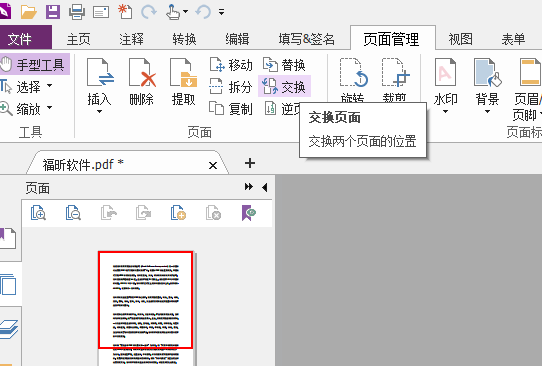Create a new document with the starred page icon
Screen dimensions: 542x366
pos(125,12)
